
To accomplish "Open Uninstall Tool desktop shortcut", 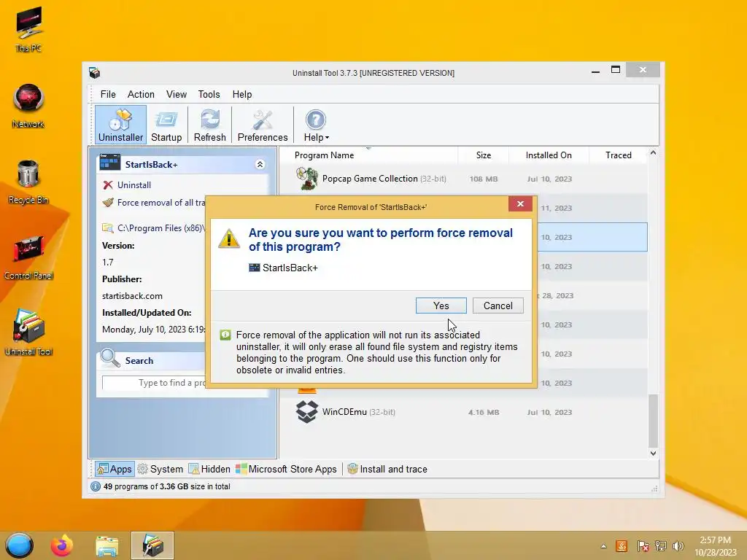I will pyautogui.click(x=28, y=332).
